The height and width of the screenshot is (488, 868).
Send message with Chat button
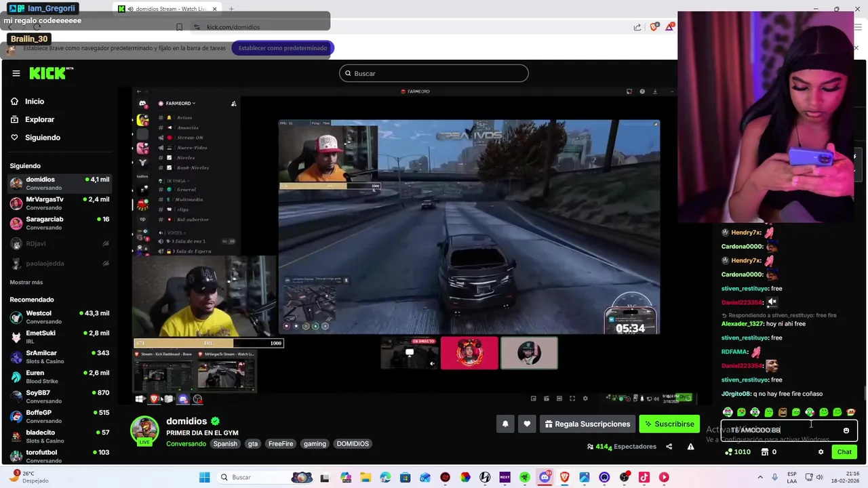click(x=844, y=452)
